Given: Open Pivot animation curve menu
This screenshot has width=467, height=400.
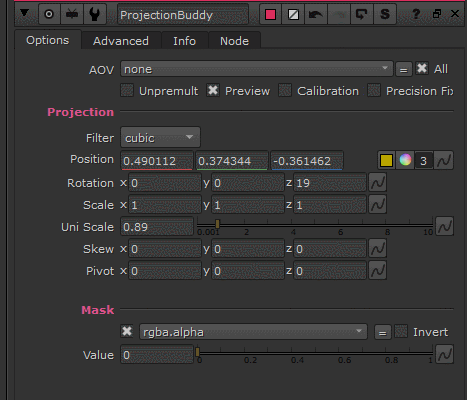Looking at the screenshot, I should 377,270.
